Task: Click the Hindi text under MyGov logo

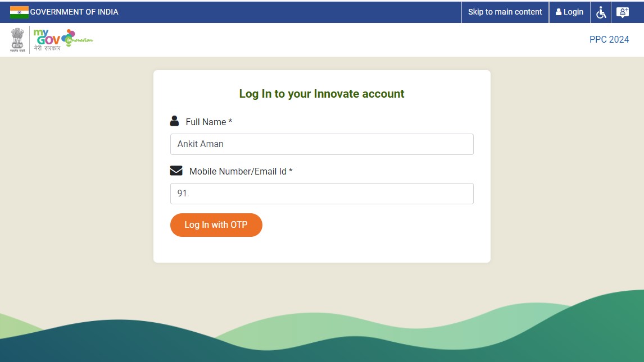Action: [47, 49]
